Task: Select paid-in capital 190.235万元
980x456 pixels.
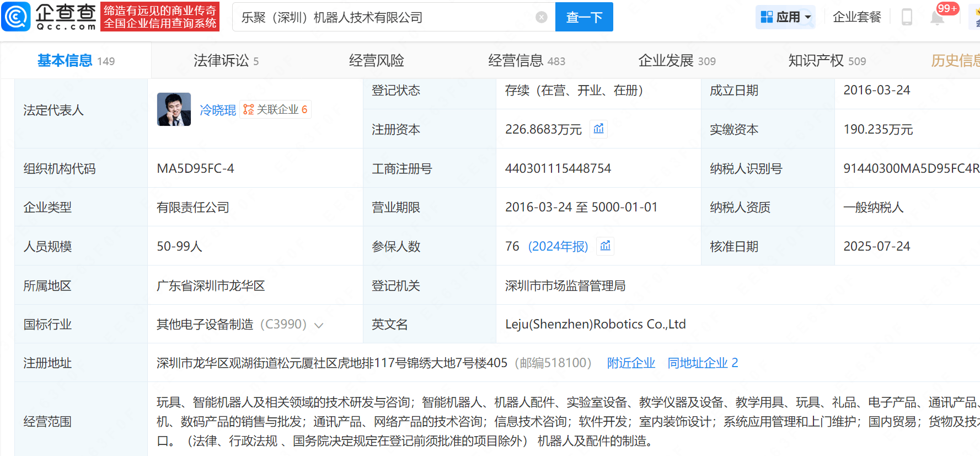Action: click(878, 129)
